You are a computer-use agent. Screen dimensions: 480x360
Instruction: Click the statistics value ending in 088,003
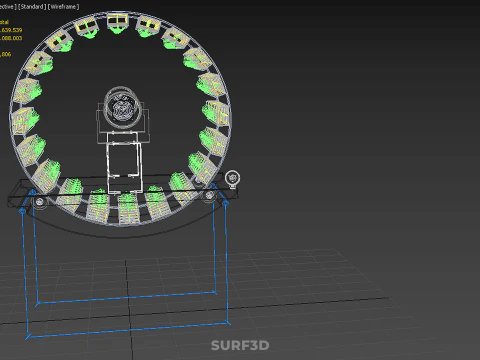coord(11,38)
